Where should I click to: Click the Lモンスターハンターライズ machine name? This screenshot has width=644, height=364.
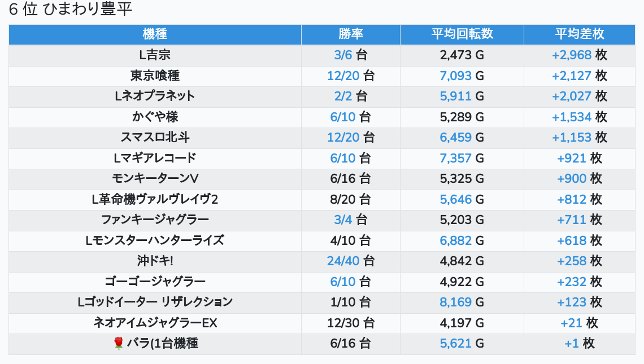(155, 240)
